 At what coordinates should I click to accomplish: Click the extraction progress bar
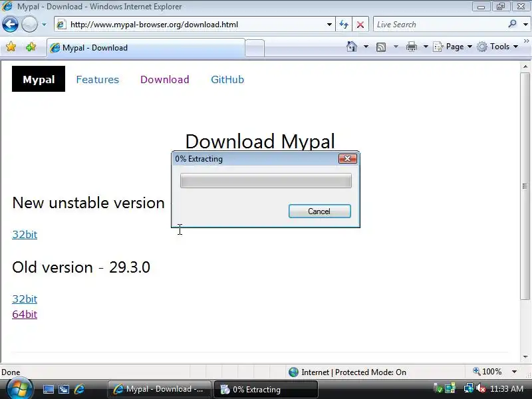pos(265,180)
